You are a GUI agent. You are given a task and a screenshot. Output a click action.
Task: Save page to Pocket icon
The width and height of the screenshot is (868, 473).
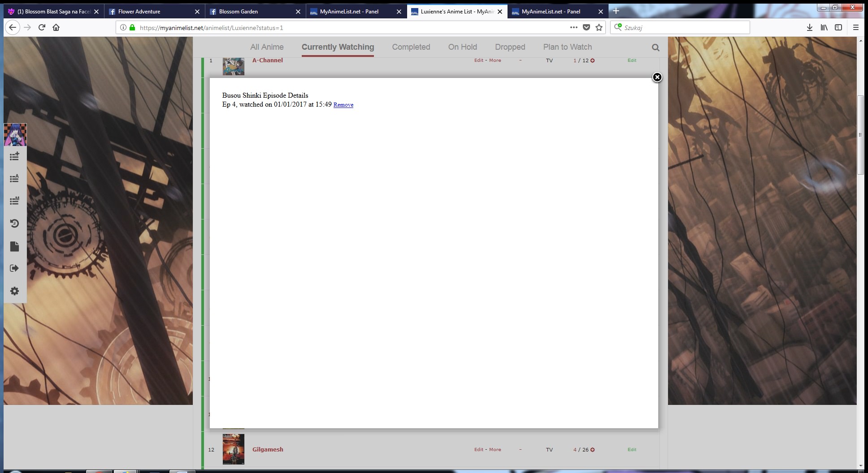point(586,27)
